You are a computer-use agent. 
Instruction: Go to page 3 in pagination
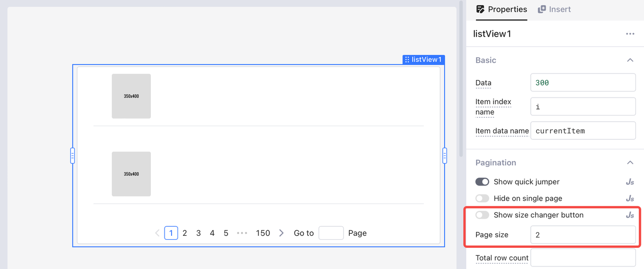click(x=198, y=233)
